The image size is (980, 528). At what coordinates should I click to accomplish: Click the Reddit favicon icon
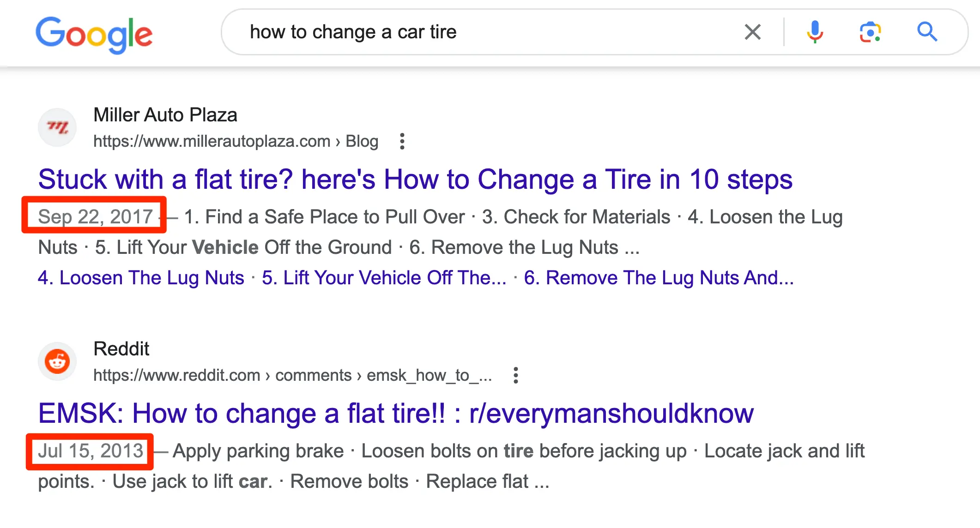(57, 361)
